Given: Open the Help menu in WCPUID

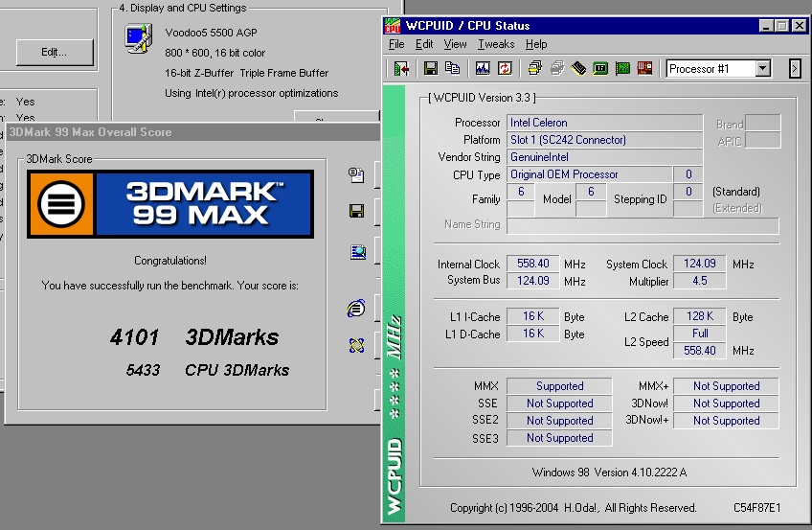Looking at the screenshot, I should pyautogui.click(x=536, y=44).
